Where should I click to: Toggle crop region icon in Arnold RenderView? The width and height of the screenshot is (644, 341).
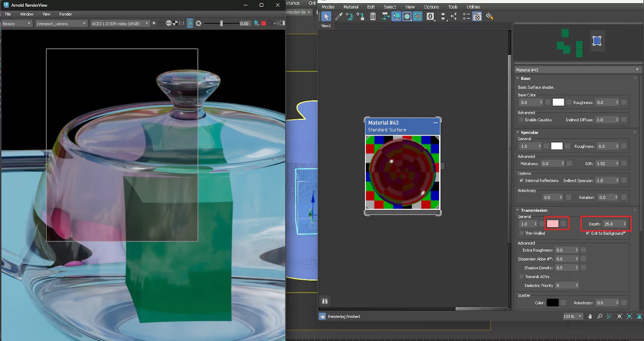190,23
